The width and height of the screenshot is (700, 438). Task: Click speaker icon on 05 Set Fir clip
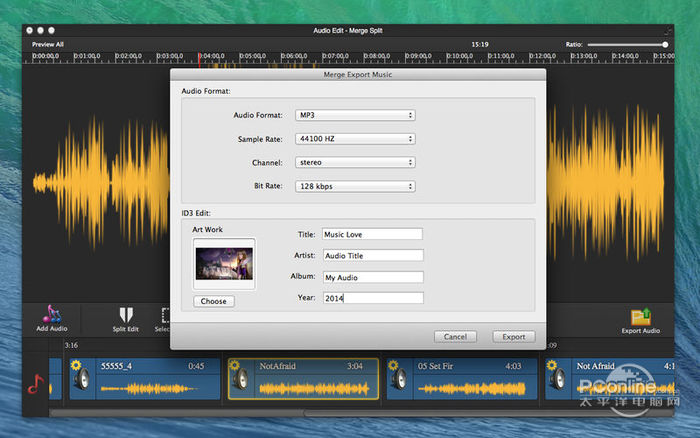400,379
